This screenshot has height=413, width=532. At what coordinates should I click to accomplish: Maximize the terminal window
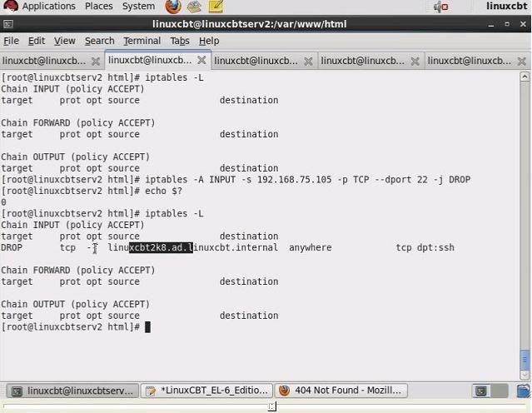(x=507, y=24)
